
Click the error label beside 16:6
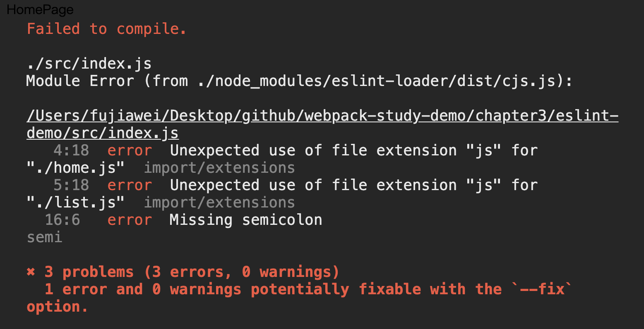130,220
